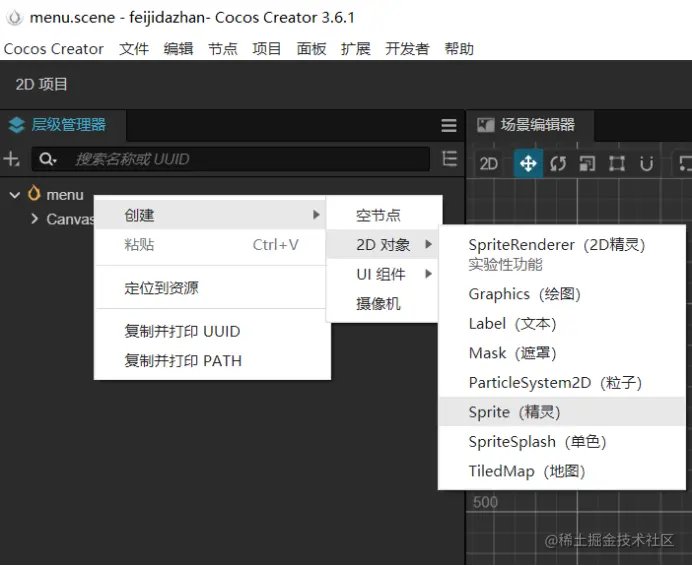Select SpriteRenderer (2D精灵) entry
Image resolution: width=692 pixels, height=566 pixels.
pyautogui.click(x=562, y=254)
